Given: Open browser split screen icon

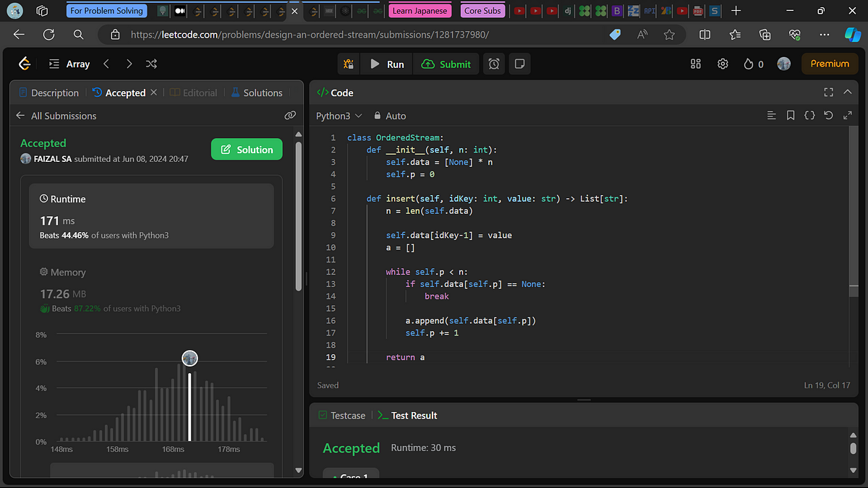Looking at the screenshot, I should point(705,34).
